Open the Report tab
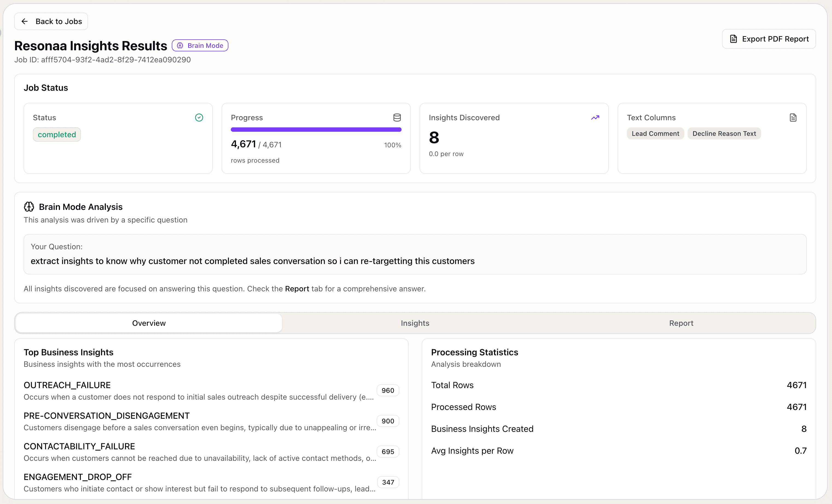Image resolution: width=832 pixels, height=504 pixels. pyautogui.click(x=681, y=323)
